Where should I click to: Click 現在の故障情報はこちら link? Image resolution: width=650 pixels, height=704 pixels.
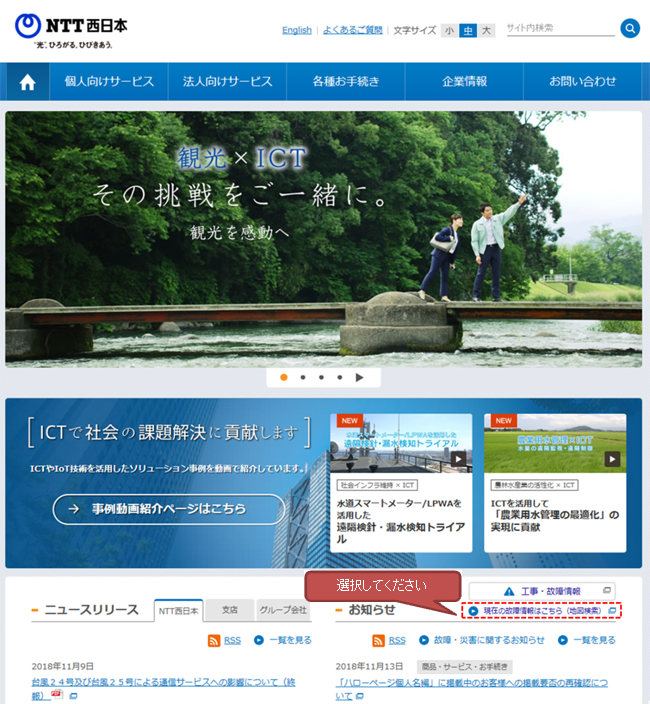point(540,610)
